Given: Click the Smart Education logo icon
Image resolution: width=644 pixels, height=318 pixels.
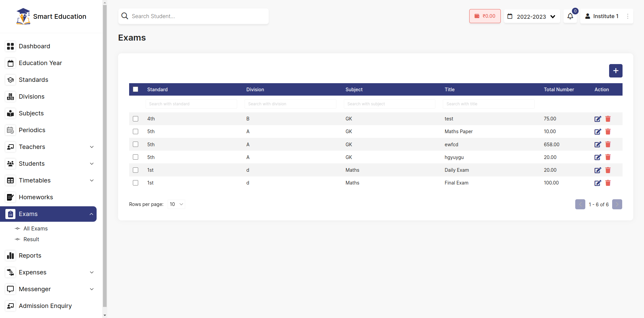Looking at the screenshot, I should 23,16.
